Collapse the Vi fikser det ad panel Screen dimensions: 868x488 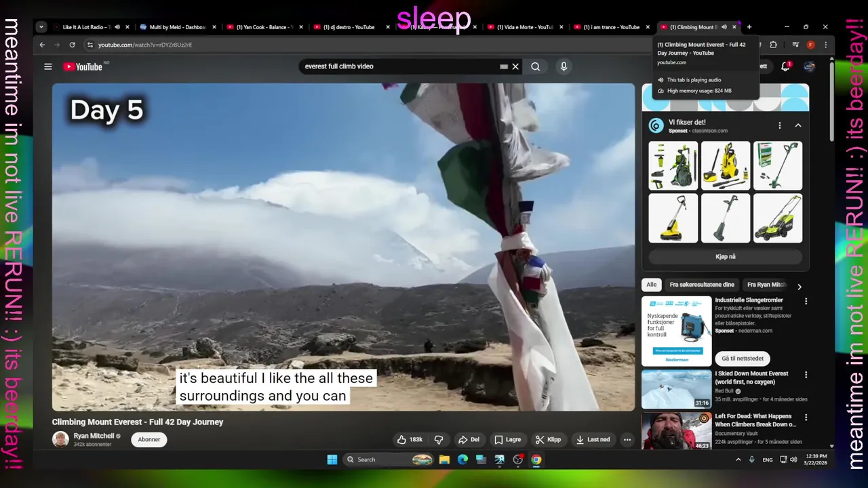coord(798,125)
